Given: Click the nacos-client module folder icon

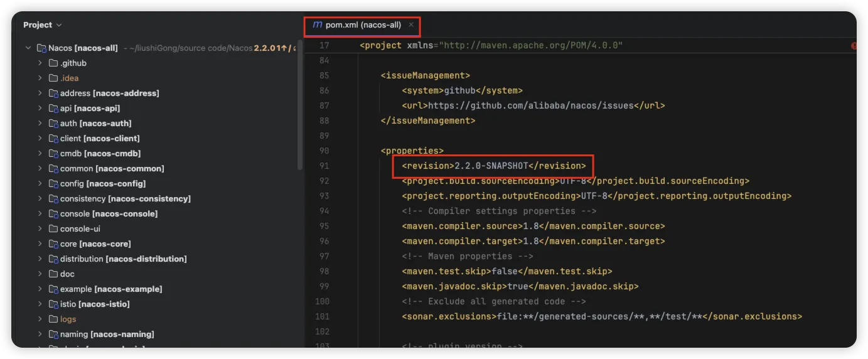Looking at the screenshot, I should pyautogui.click(x=53, y=139).
